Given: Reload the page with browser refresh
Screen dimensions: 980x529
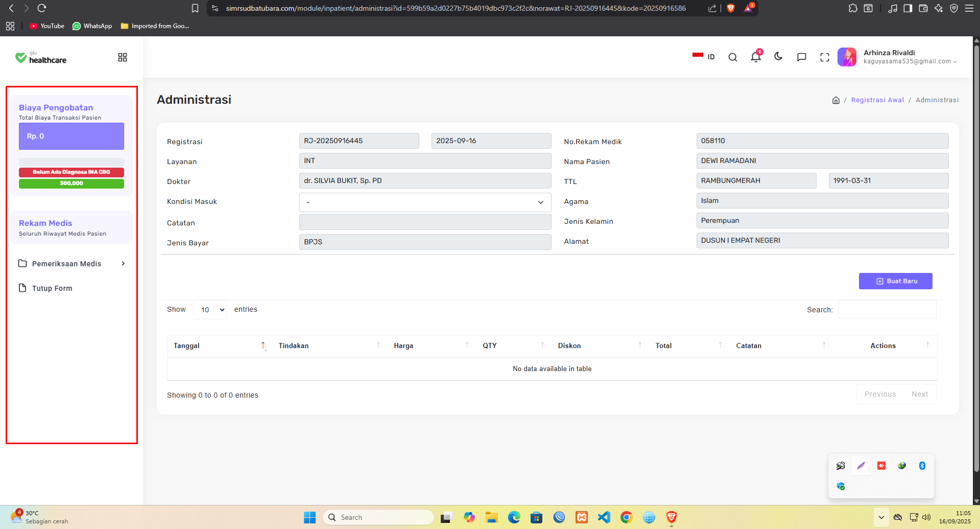Looking at the screenshot, I should coord(42,8).
